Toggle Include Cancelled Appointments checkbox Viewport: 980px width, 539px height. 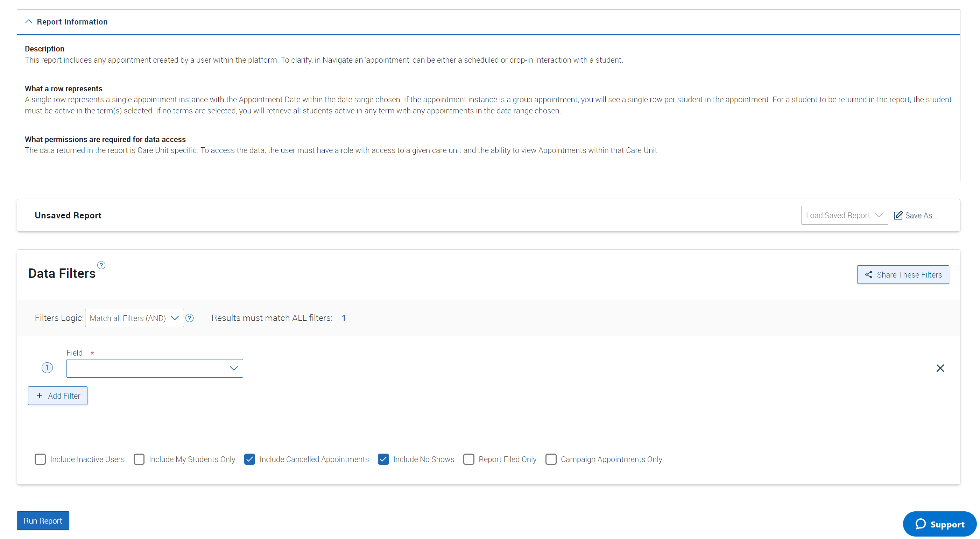coord(250,459)
